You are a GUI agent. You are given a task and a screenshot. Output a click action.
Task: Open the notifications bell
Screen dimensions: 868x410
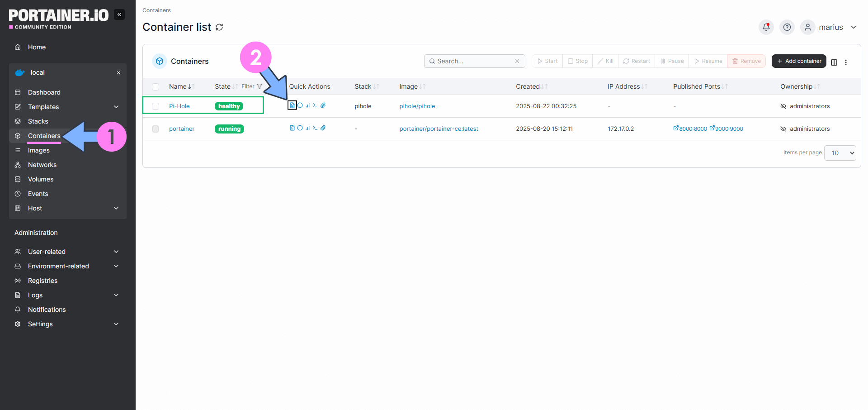coord(766,27)
